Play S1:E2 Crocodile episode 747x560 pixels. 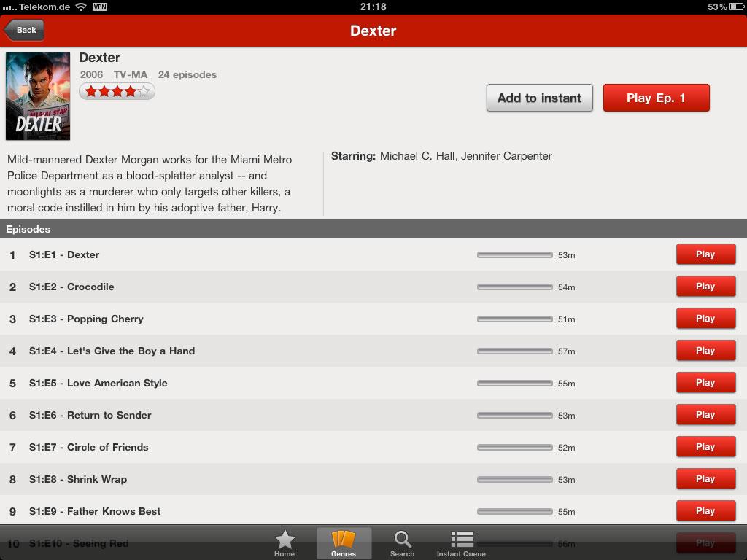(705, 286)
